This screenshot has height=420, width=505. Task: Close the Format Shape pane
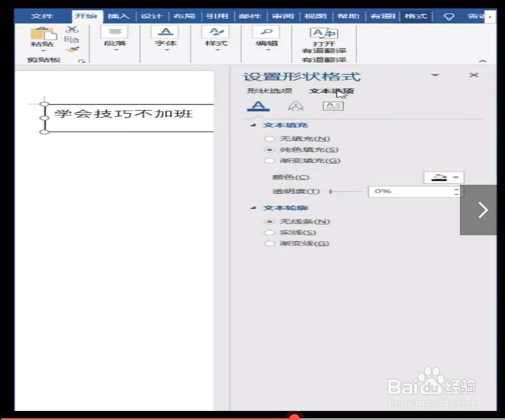click(474, 75)
